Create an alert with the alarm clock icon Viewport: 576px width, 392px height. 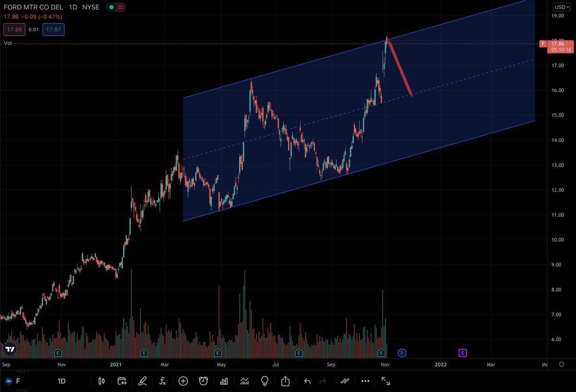pyautogui.click(x=204, y=381)
